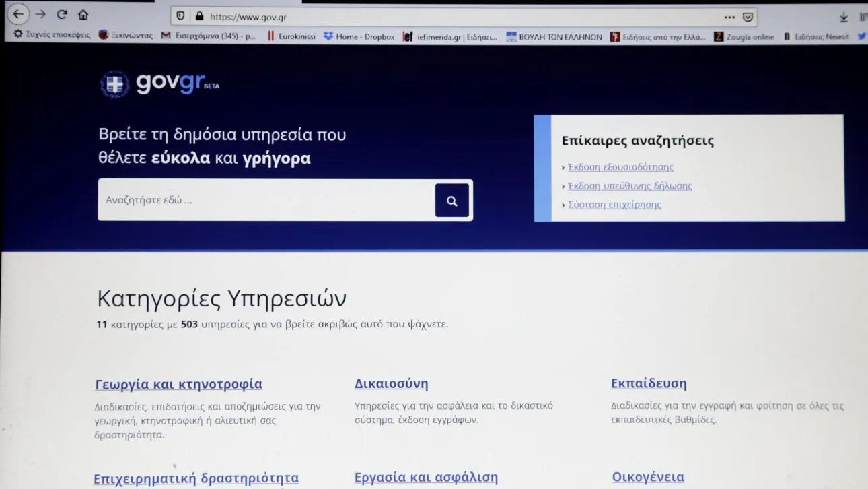Image resolution: width=868 pixels, height=489 pixels.
Task: Reload the gov.gr page
Action: pos(63,13)
